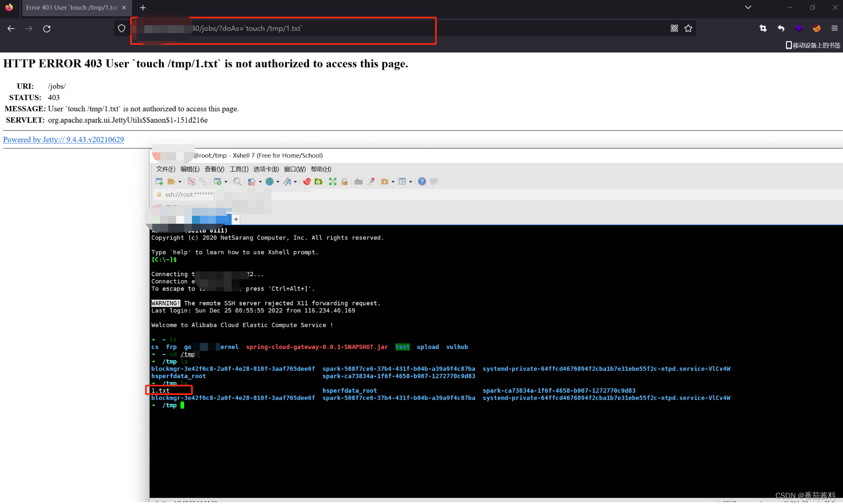Viewport: 843px width, 504px height.
Task: Open the Powered by Jetty link
Action: pyautogui.click(x=64, y=139)
